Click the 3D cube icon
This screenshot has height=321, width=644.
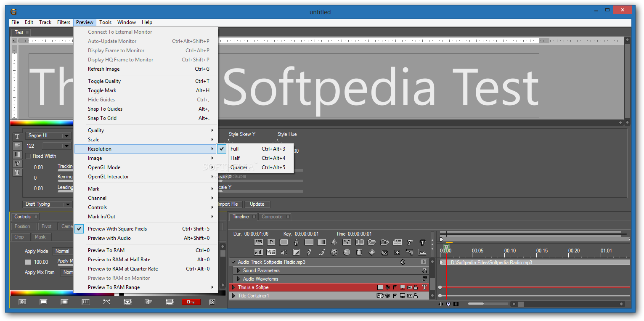tap(334, 252)
